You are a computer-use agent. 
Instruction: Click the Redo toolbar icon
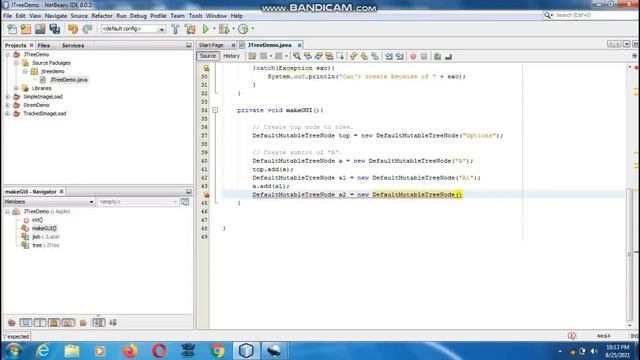87,29
